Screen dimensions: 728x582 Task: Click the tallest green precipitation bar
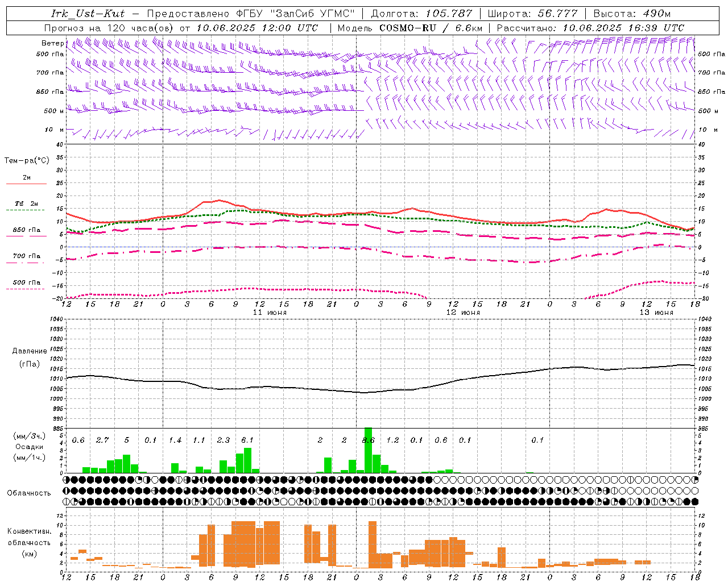coord(368,450)
